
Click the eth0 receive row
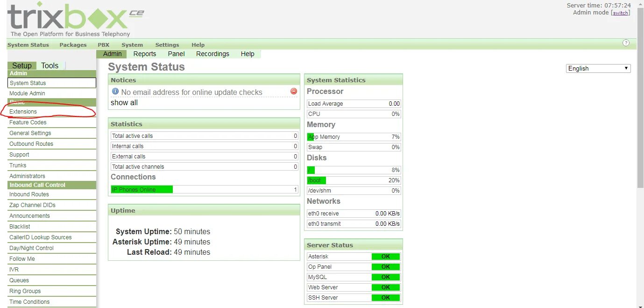tap(354, 214)
